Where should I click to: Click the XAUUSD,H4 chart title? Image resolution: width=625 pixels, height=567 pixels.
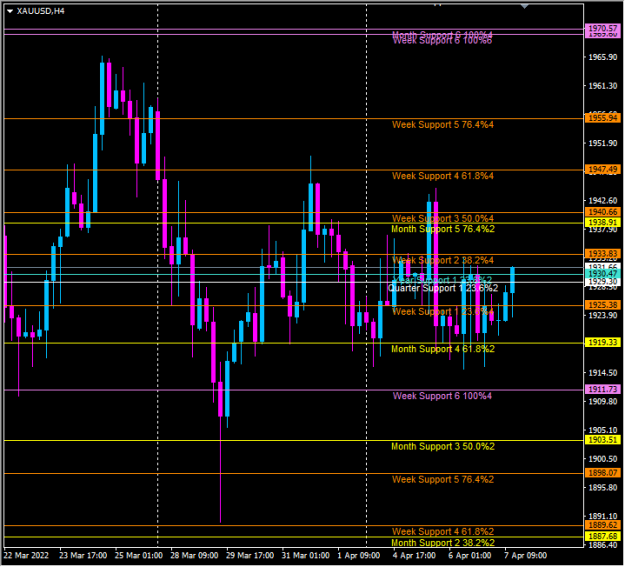click(41, 11)
